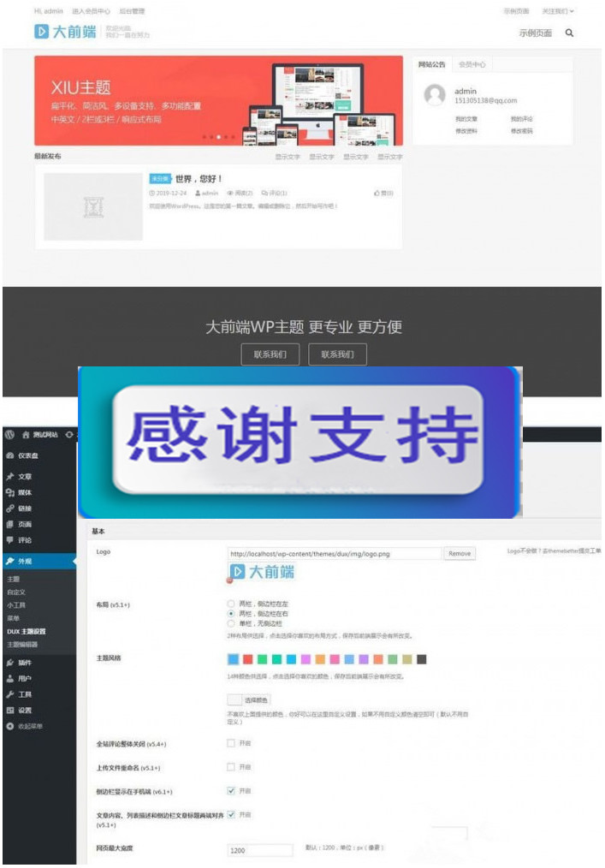The height and width of the screenshot is (868, 605).
Task: Open post title 世界，您好！
Action: click(199, 179)
